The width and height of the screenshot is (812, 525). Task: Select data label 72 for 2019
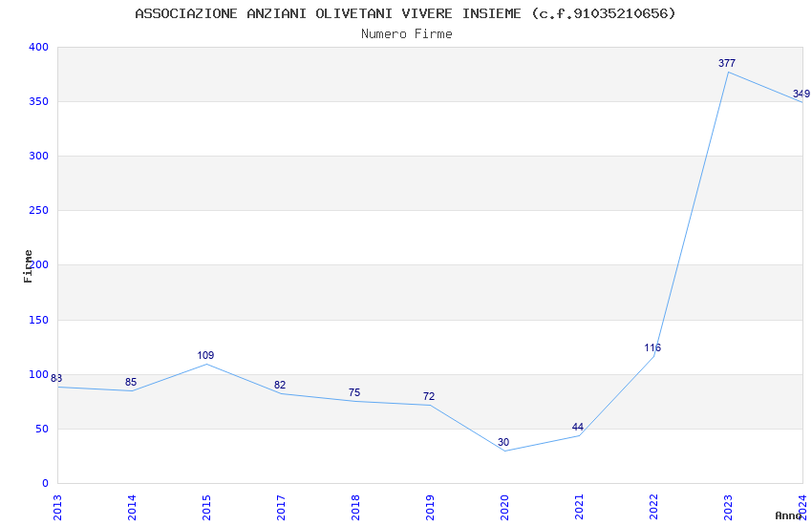pos(429,396)
